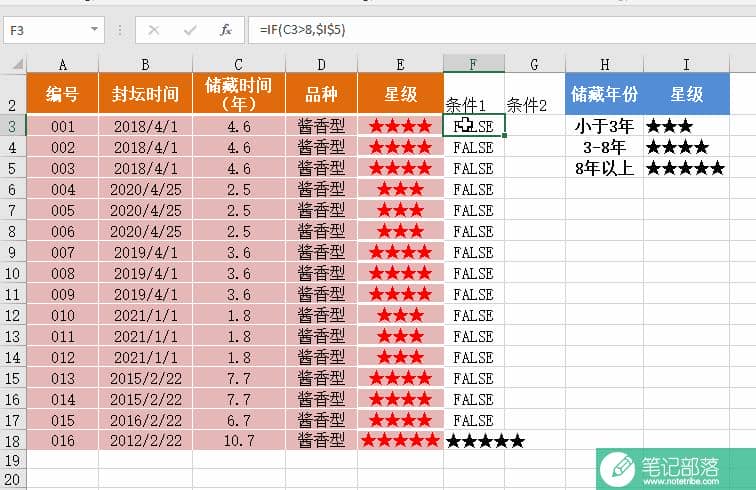Select the five black stars cell in column I
Screen dimensions: 756x490
click(x=686, y=168)
